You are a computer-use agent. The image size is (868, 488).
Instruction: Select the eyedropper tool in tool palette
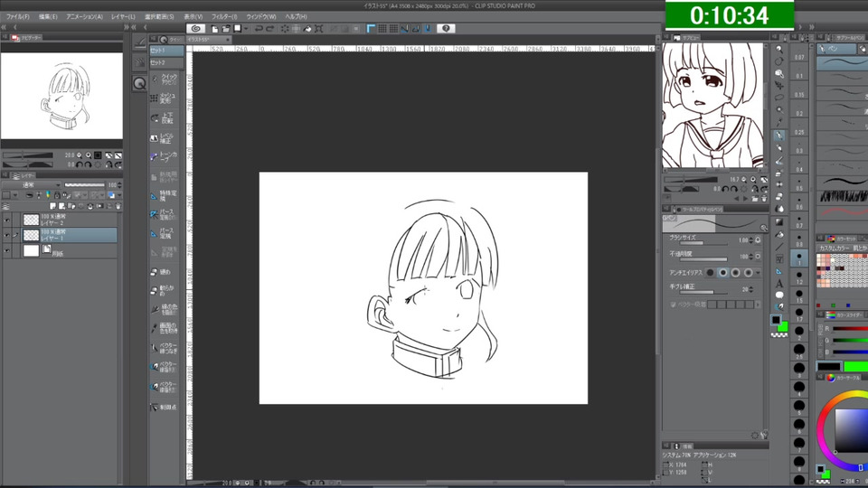(x=779, y=122)
